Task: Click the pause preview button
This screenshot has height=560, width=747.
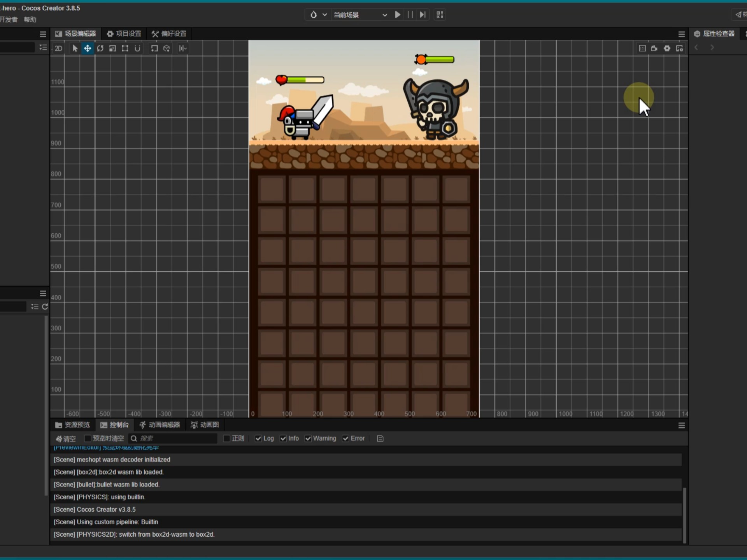Action: [410, 15]
